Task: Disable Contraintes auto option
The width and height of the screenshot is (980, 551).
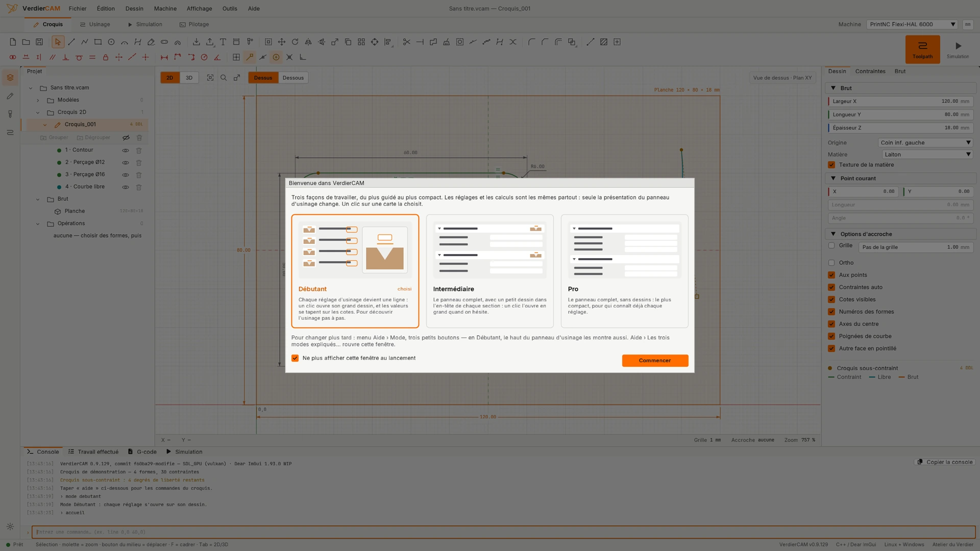Action: pyautogui.click(x=831, y=288)
